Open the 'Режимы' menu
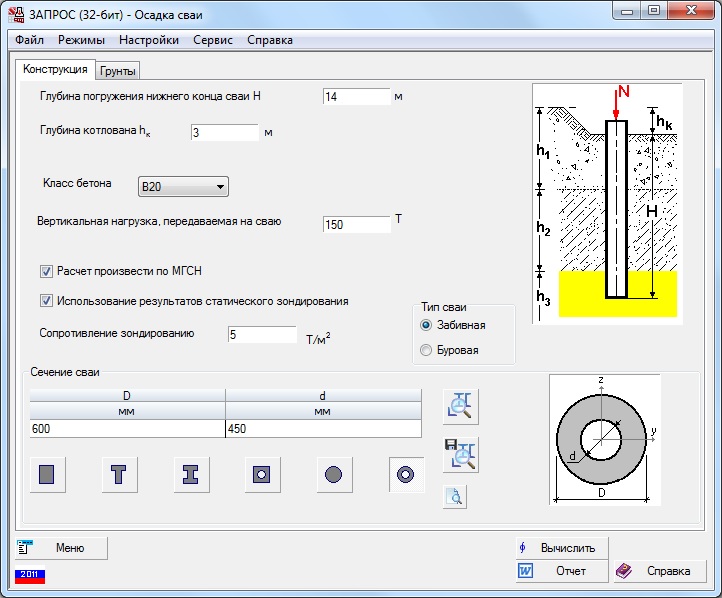This screenshot has width=722, height=598. click(x=81, y=40)
